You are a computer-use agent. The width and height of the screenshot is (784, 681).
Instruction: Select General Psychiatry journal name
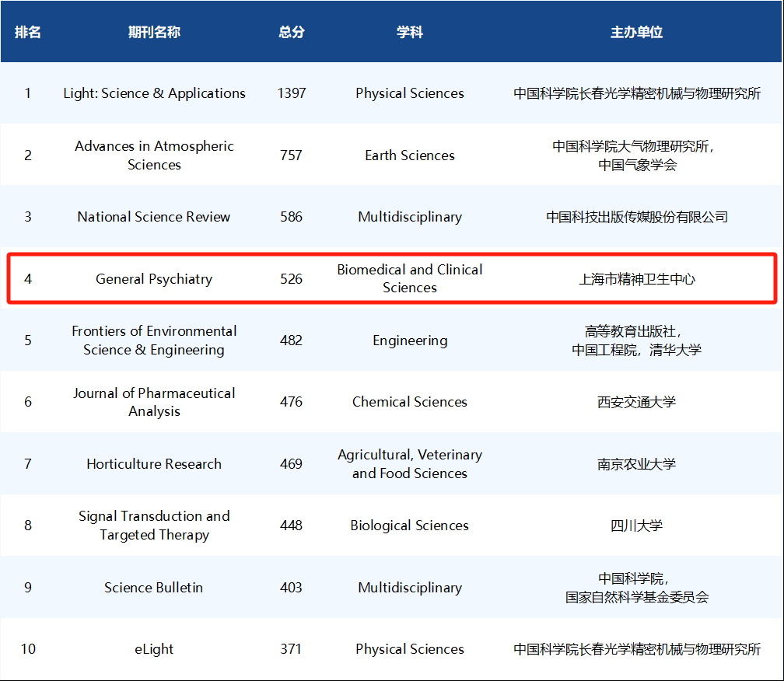154,279
